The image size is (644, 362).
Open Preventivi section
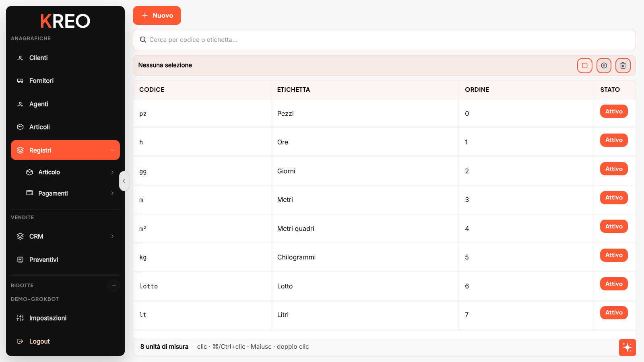click(65, 260)
